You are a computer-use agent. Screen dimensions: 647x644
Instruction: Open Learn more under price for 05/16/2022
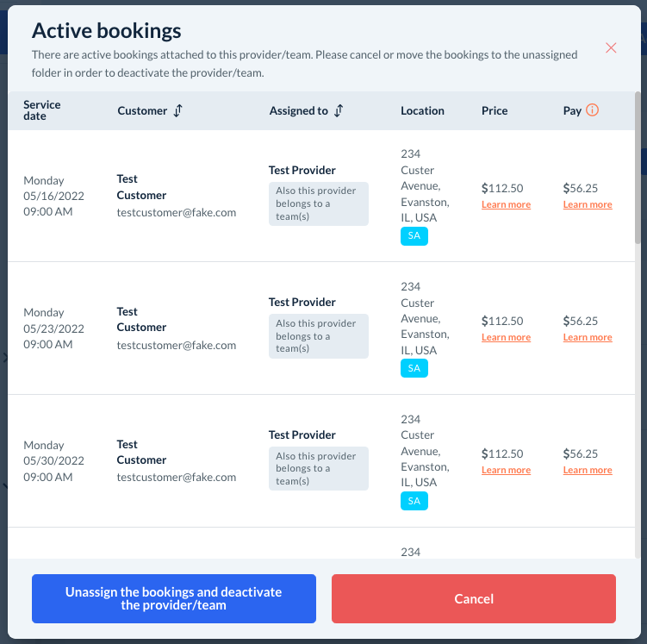pyautogui.click(x=506, y=205)
